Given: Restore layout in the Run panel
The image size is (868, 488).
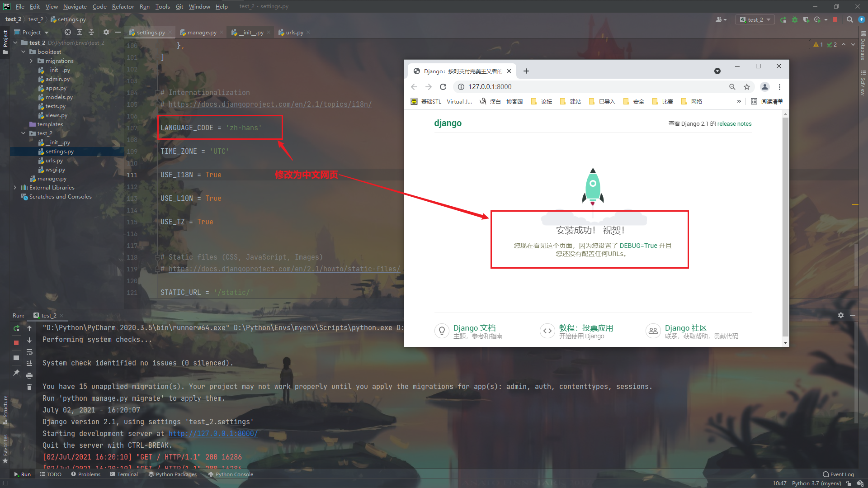Looking at the screenshot, I should click(x=16, y=358).
